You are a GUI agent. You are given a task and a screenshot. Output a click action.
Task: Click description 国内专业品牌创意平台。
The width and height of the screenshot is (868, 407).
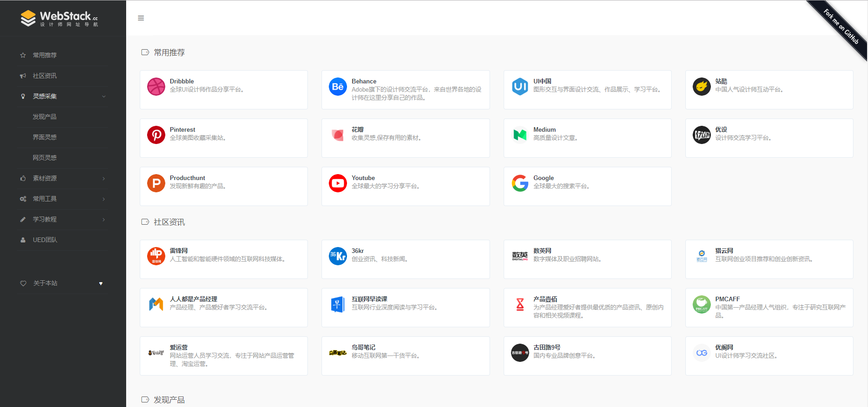[x=565, y=355]
